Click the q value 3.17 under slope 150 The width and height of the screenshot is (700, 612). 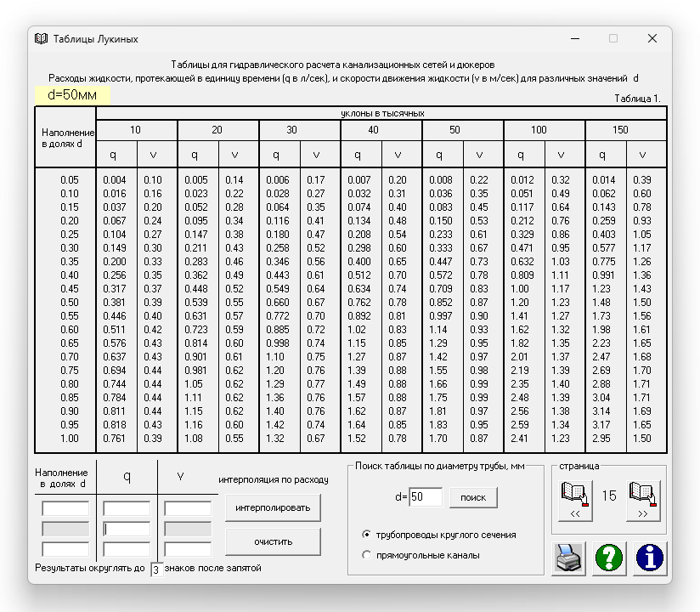[601, 425]
